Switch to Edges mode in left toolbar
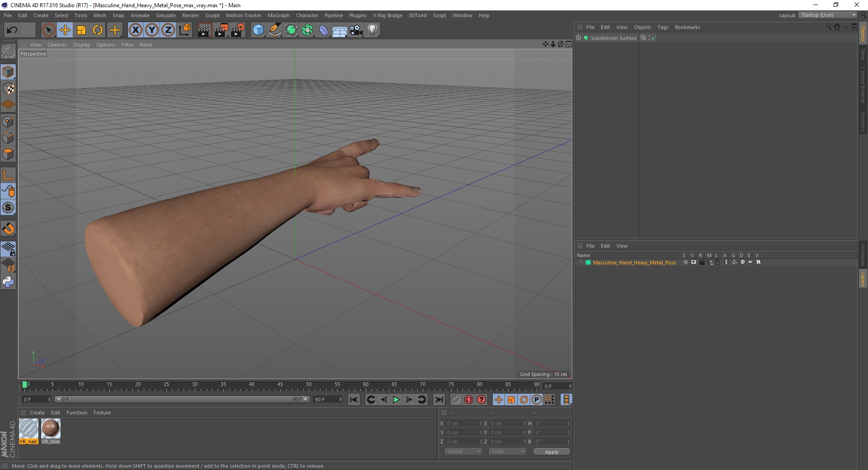The height and width of the screenshot is (470, 868). [8, 138]
